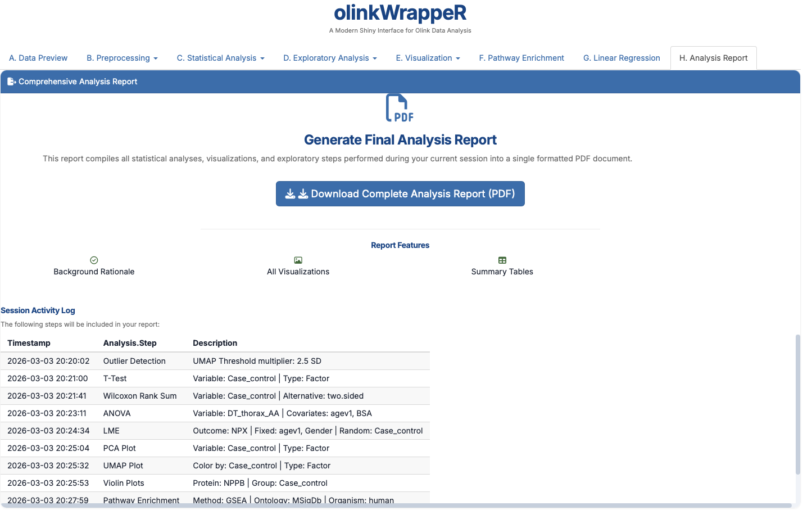
Task: Click the Comprehensive Analysis Report header icon
Action: (x=11, y=82)
